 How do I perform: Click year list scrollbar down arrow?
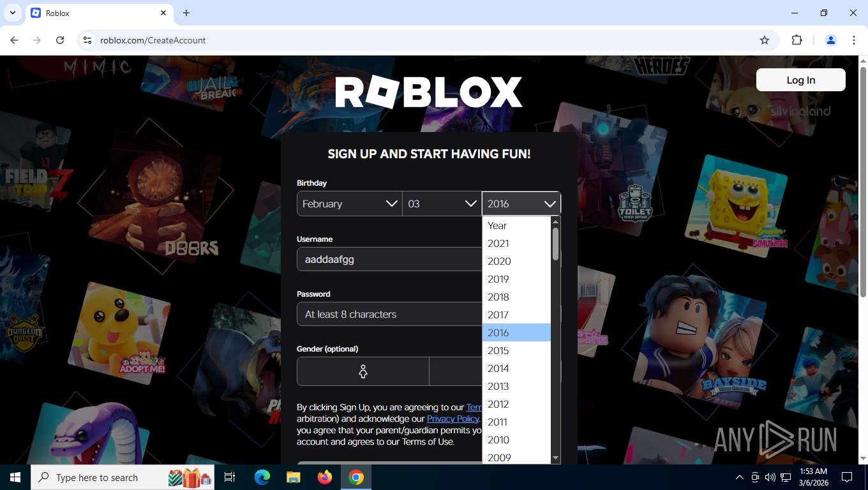[x=555, y=458]
